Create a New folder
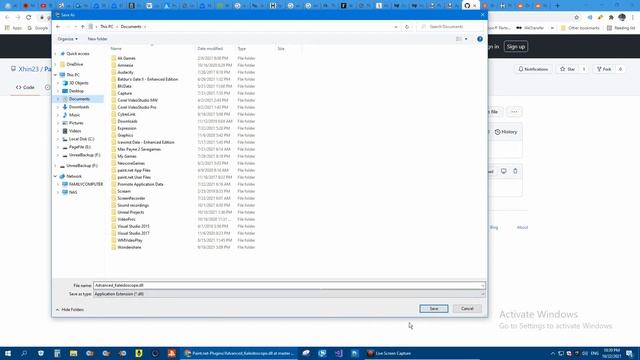Image resolution: width=640 pixels, height=360 pixels. pyautogui.click(x=98, y=39)
